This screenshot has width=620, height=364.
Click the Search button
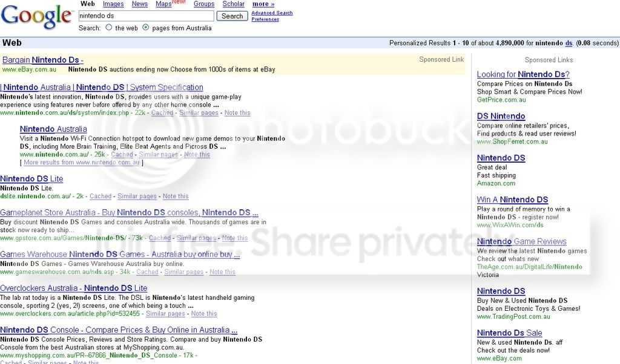coord(232,16)
